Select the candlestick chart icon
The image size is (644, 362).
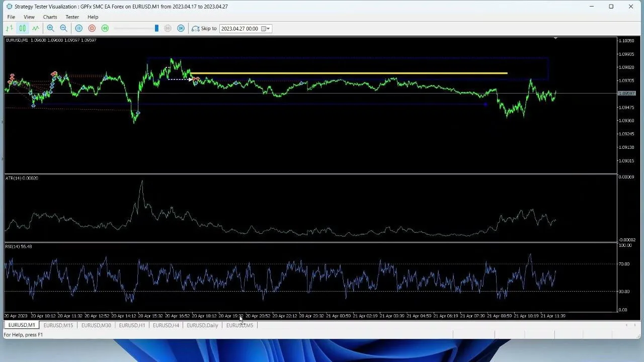click(x=23, y=29)
